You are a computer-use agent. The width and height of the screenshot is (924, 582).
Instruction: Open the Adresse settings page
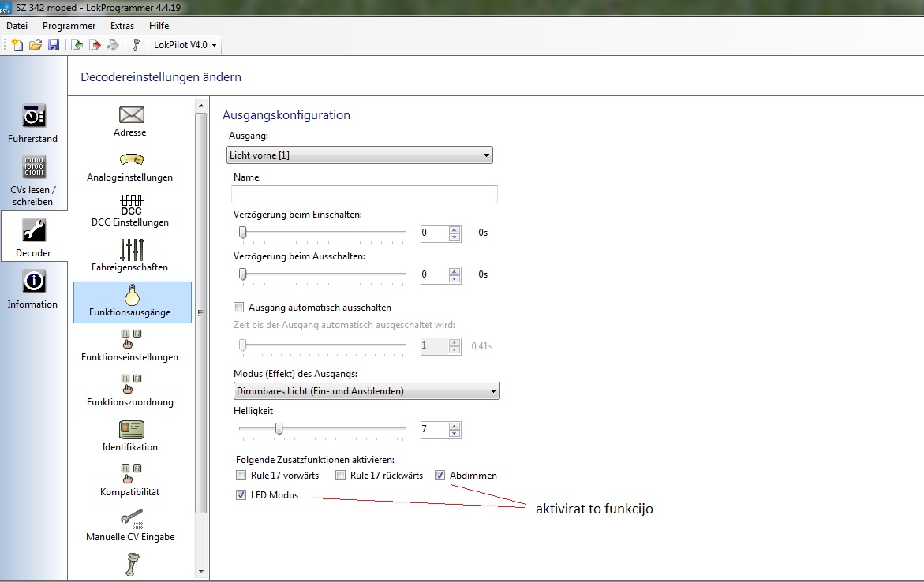pos(130,121)
